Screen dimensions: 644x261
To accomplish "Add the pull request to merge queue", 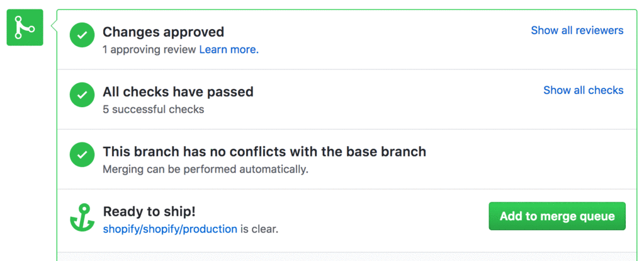I will (557, 216).
